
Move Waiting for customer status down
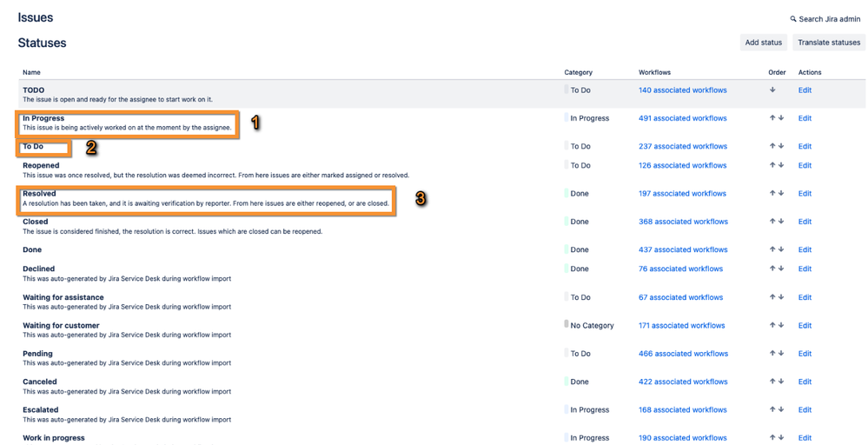pyautogui.click(x=781, y=325)
